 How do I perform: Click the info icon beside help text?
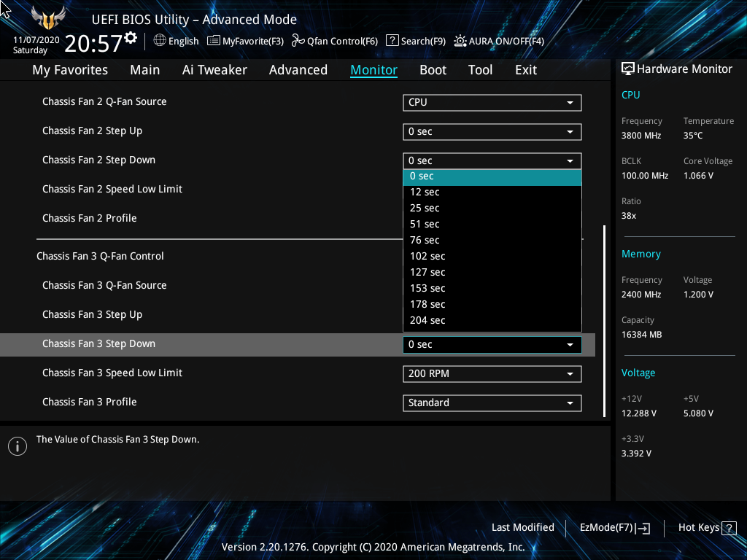(x=18, y=446)
